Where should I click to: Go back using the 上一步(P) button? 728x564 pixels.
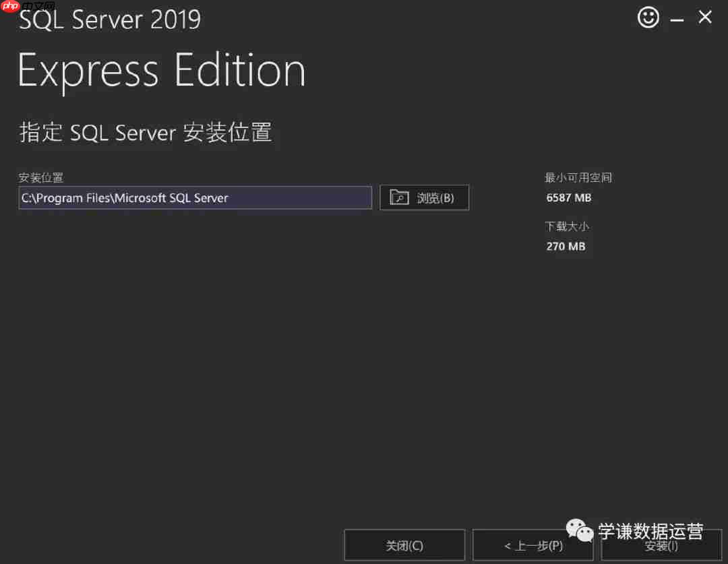(x=533, y=544)
